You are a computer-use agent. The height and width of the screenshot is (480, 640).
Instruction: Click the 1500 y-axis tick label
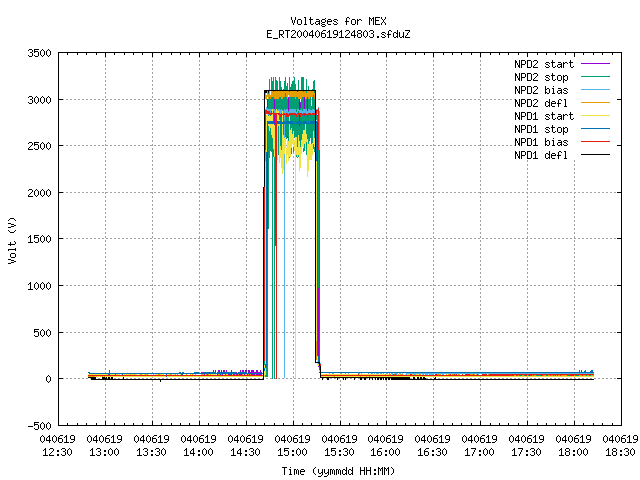tap(39, 239)
